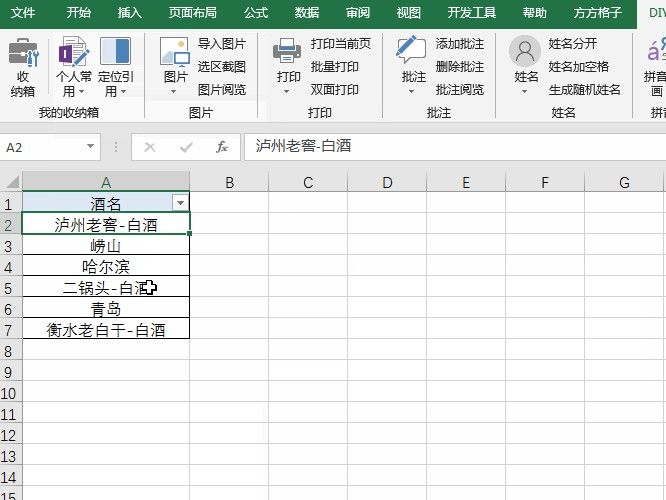Image resolution: width=666 pixels, height=500 pixels.
Task: Select cell containing 崂山
Action: tap(106, 245)
